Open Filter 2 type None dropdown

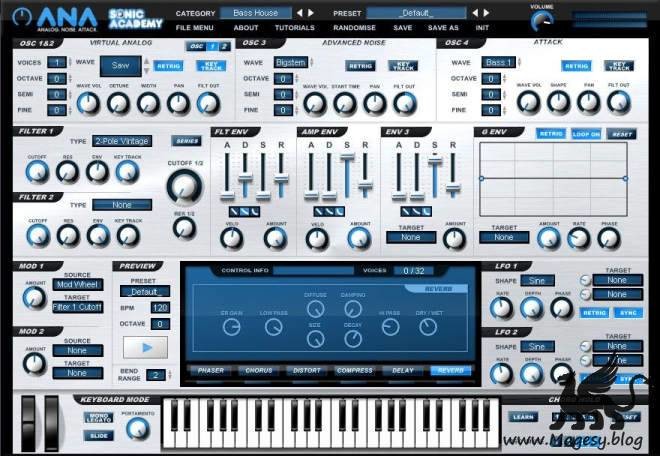[x=122, y=205]
